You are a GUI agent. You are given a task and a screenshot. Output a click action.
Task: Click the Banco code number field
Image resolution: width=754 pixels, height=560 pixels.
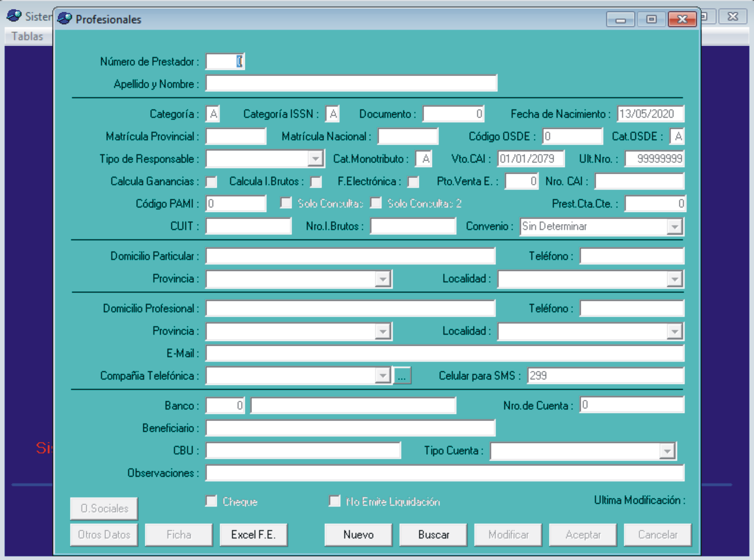225,405
